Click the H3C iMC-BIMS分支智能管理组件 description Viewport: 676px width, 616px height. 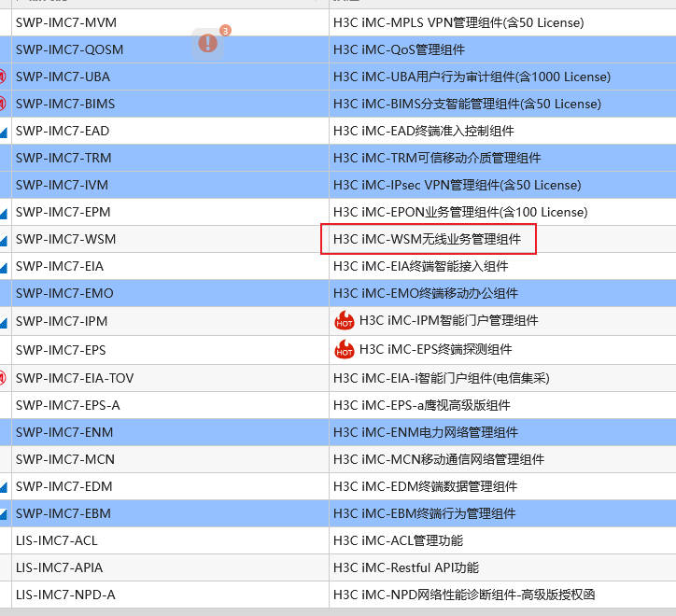click(468, 104)
